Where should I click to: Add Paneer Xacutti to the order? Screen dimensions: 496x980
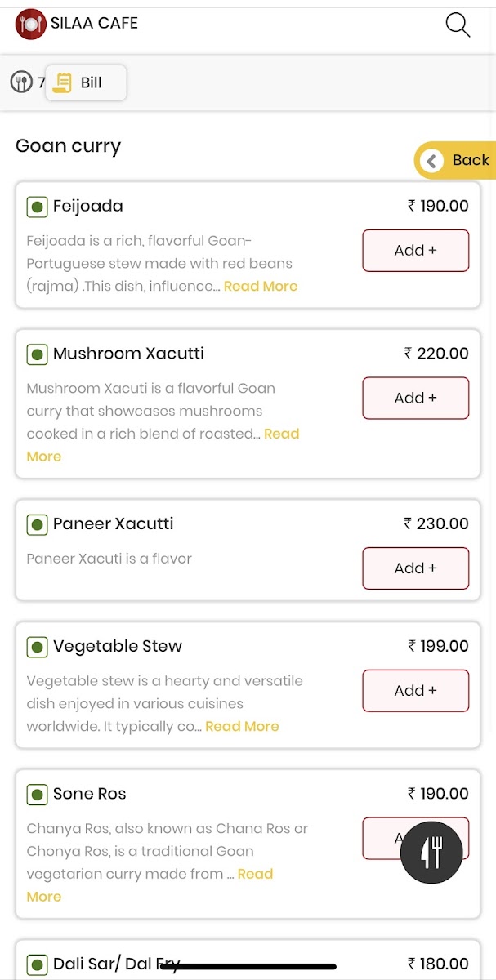point(415,568)
